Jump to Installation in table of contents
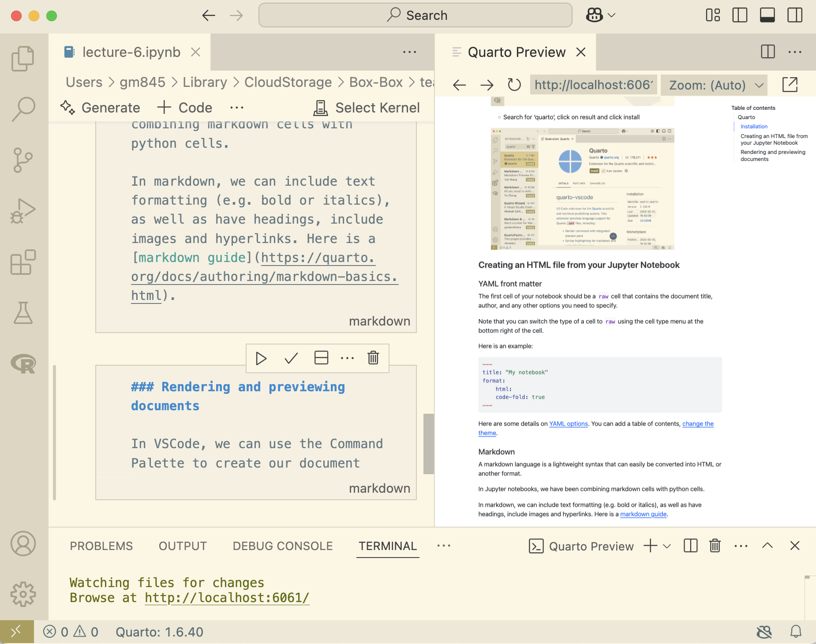This screenshot has width=816, height=644. (754, 127)
